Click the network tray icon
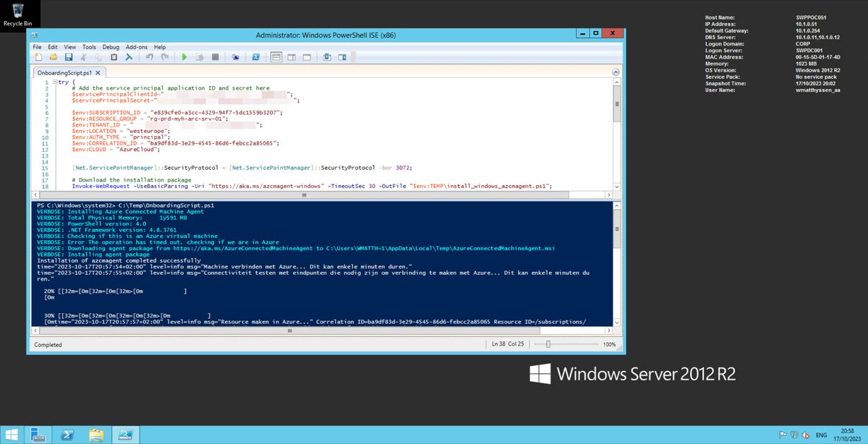 coord(795,435)
